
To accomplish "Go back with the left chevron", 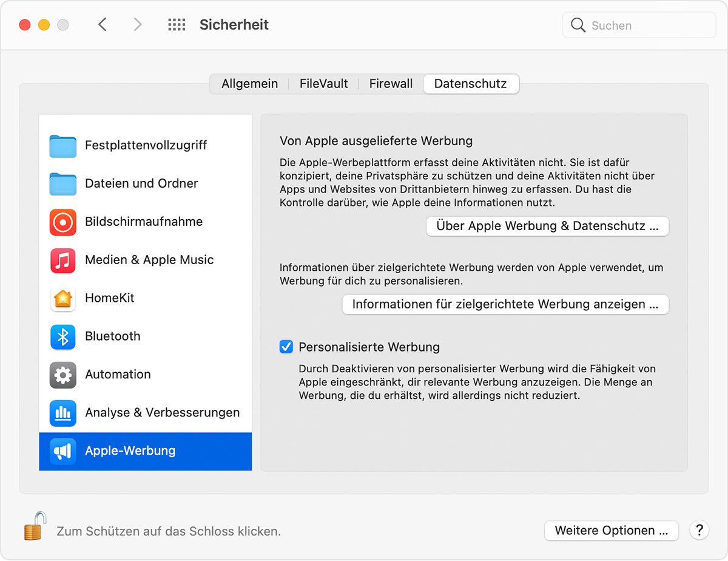I will click(103, 25).
